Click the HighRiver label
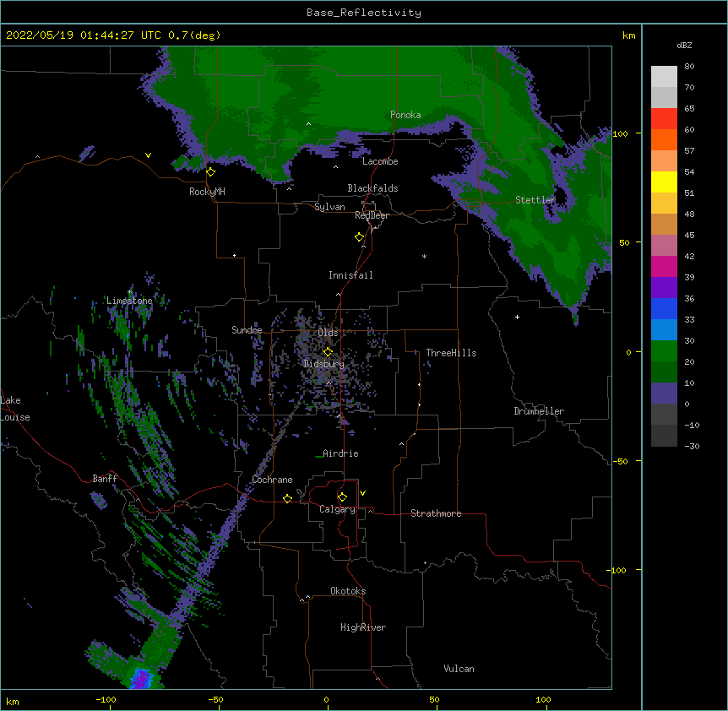The height and width of the screenshot is (711, 728). 363,627
